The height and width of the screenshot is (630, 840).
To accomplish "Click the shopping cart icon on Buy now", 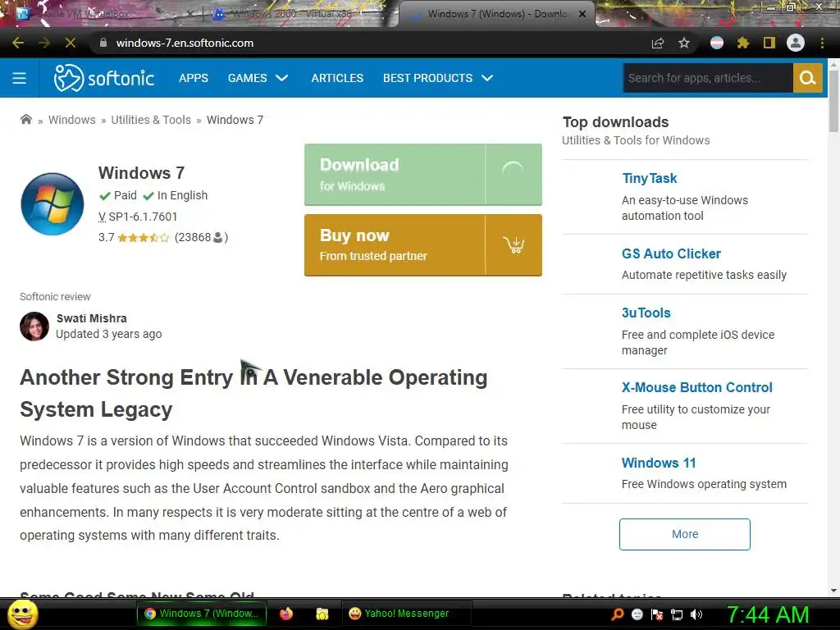I will click(514, 245).
